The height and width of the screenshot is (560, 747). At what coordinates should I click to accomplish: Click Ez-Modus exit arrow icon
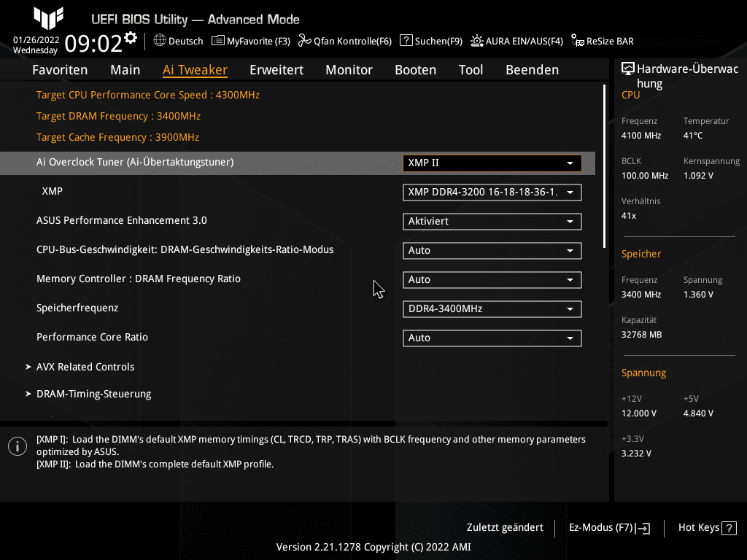point(643,528)
